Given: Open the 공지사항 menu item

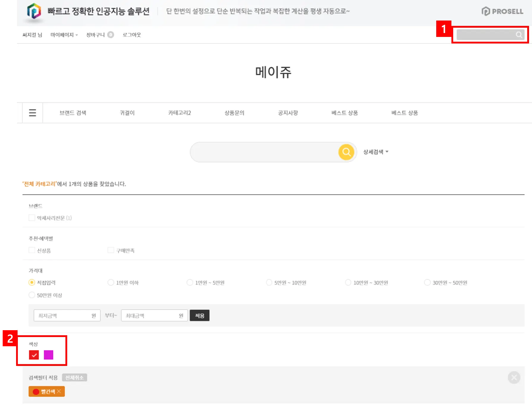Looking at the screenshot, I should tap(288, 113).
